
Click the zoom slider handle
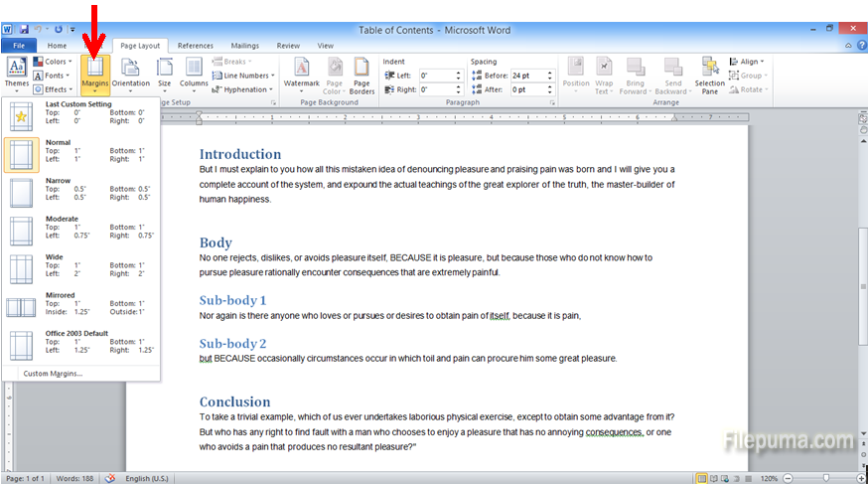[x=826, y=478]
